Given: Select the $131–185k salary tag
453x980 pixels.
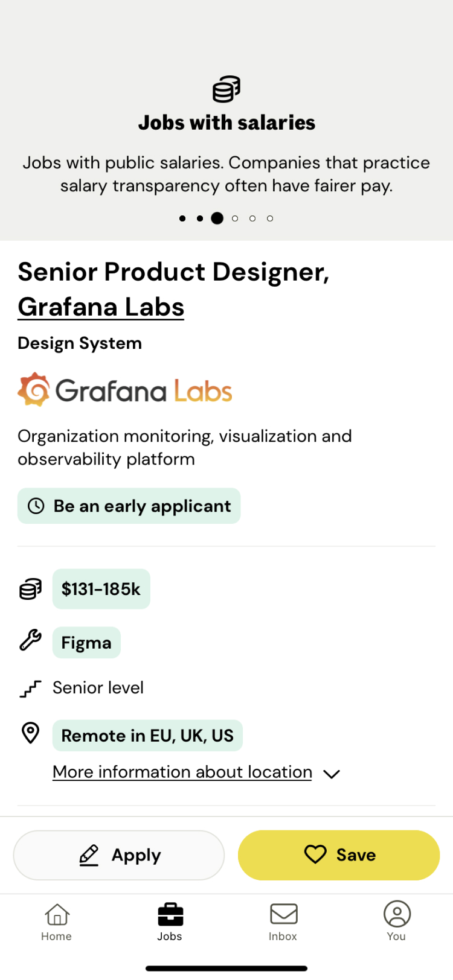Looking at the screenshot, I should tap(101, 589).
